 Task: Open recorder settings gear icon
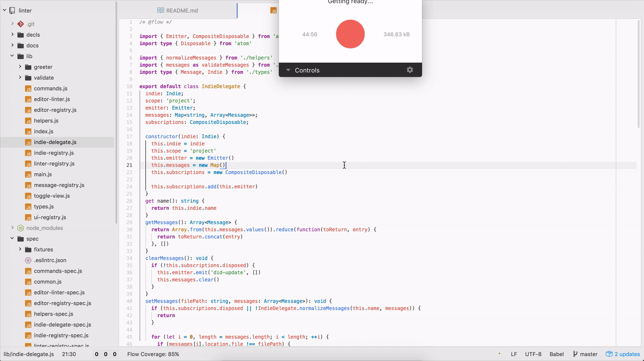coord(410,70)
